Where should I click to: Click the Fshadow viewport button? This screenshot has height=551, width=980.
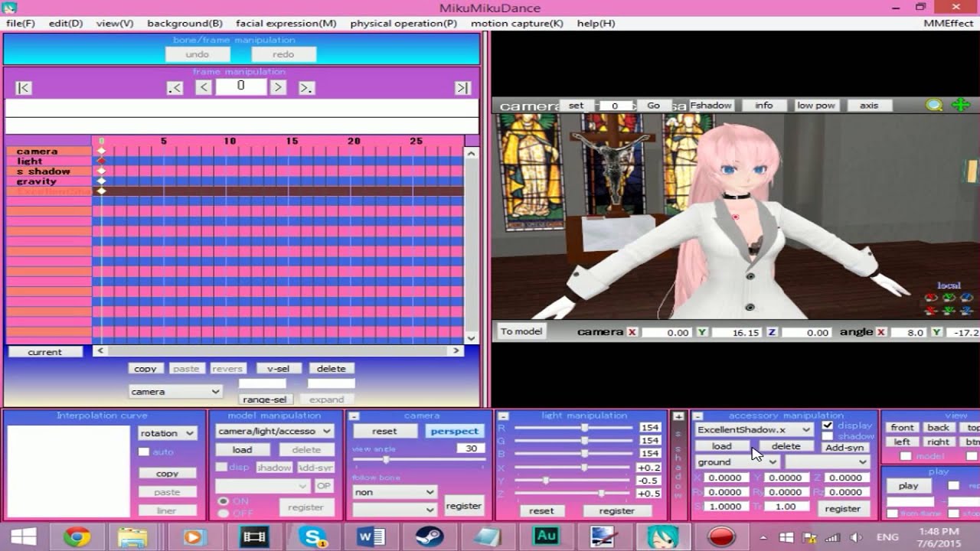pos(710,106)
